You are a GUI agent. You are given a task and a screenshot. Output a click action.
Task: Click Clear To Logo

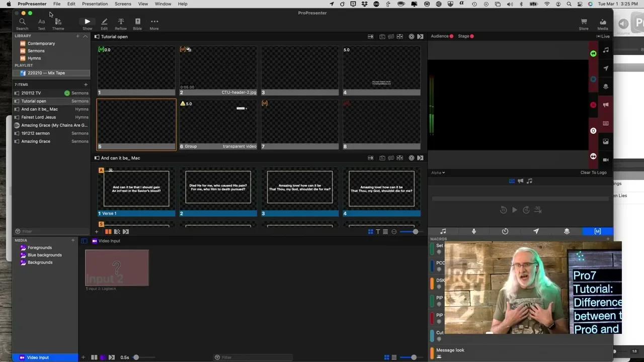593,172
